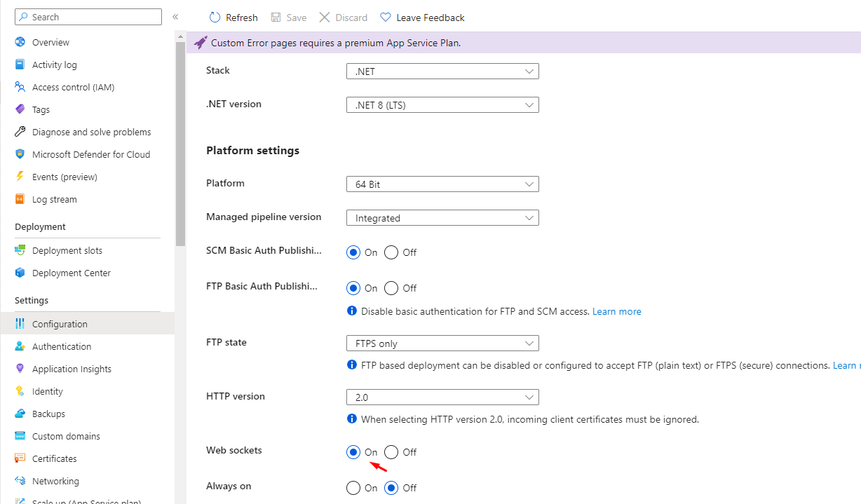The width and height of the screenshot is (861, 504).
Task: Open the HTTP version dropdown
Action: tap(442, 397)
